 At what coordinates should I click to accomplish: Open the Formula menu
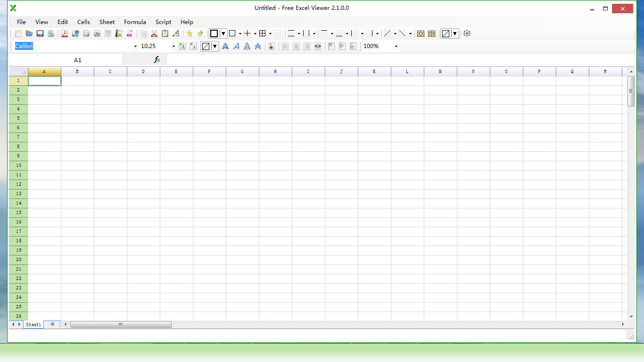point(135,22)
